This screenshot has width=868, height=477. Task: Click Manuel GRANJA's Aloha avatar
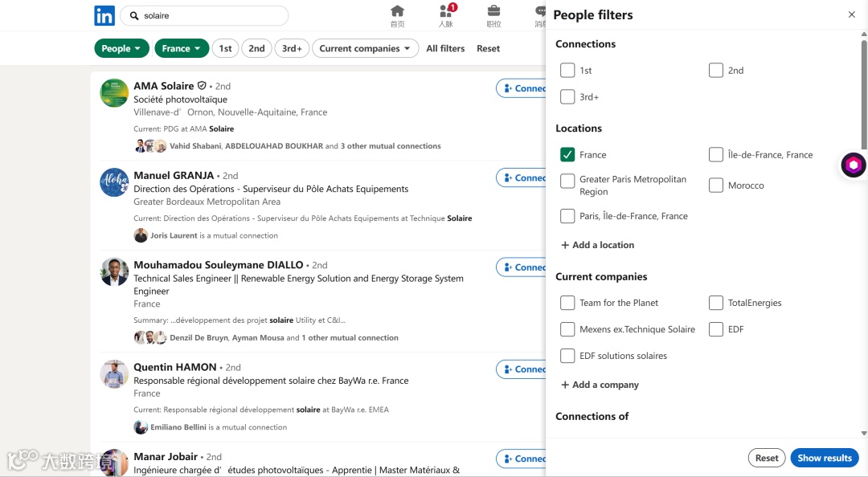(114, 182)
